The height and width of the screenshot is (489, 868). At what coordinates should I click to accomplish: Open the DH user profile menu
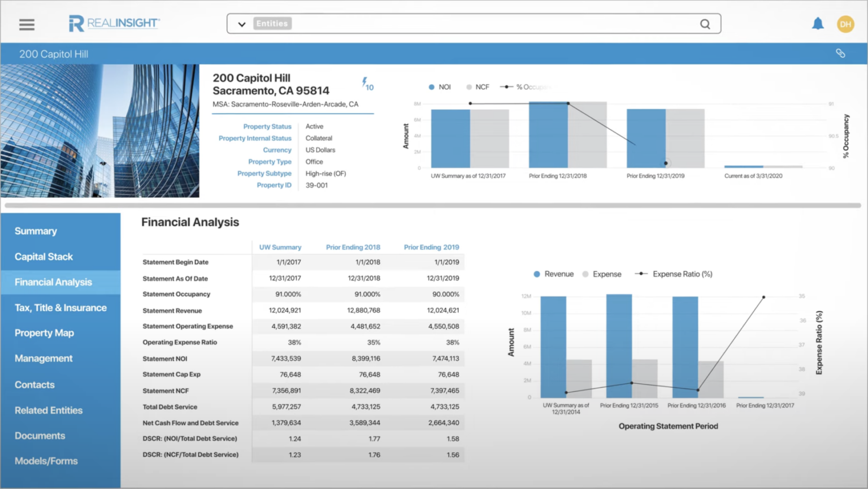tap(845, 24)
